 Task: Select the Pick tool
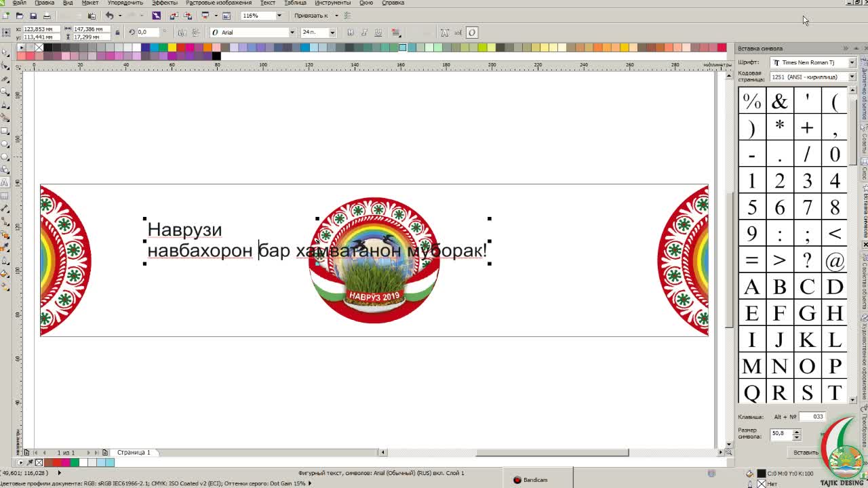click(x=5, y=54)
